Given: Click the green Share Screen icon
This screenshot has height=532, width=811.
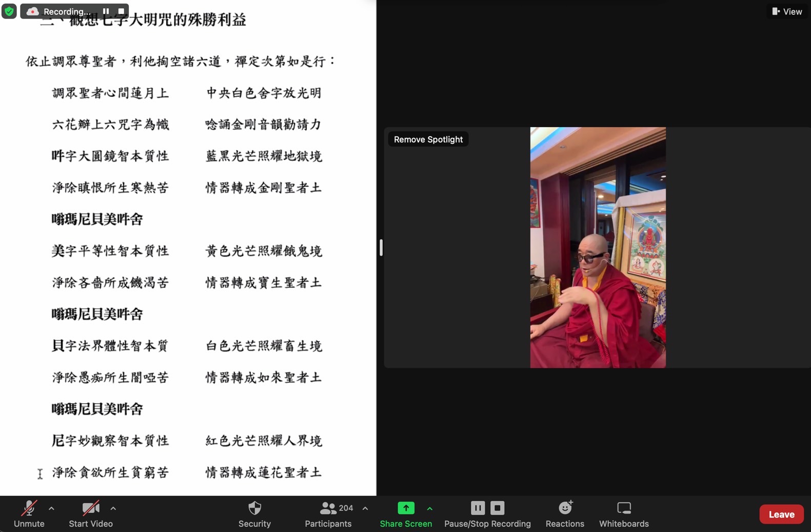Looking at the screenshot, I should (406, 508).
